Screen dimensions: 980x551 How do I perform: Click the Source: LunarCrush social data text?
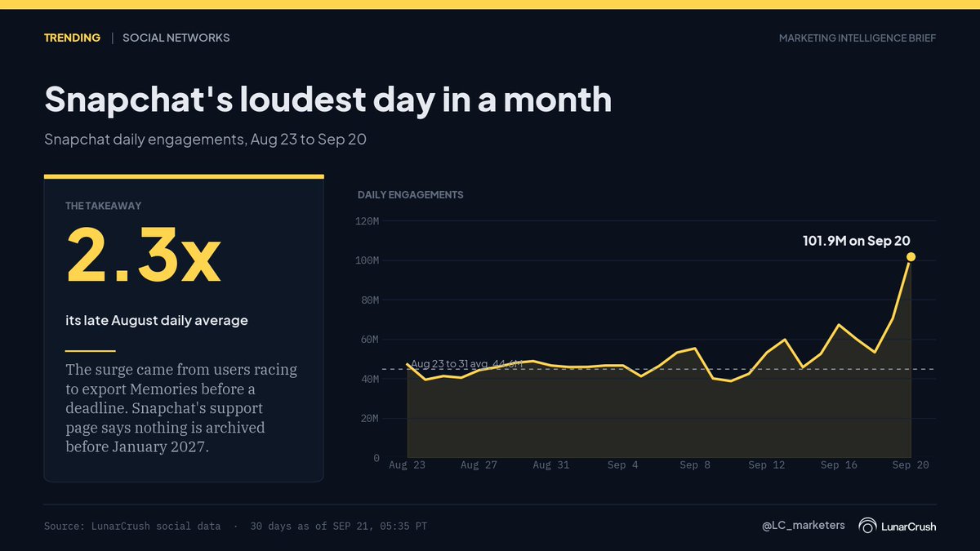point(132,527)
